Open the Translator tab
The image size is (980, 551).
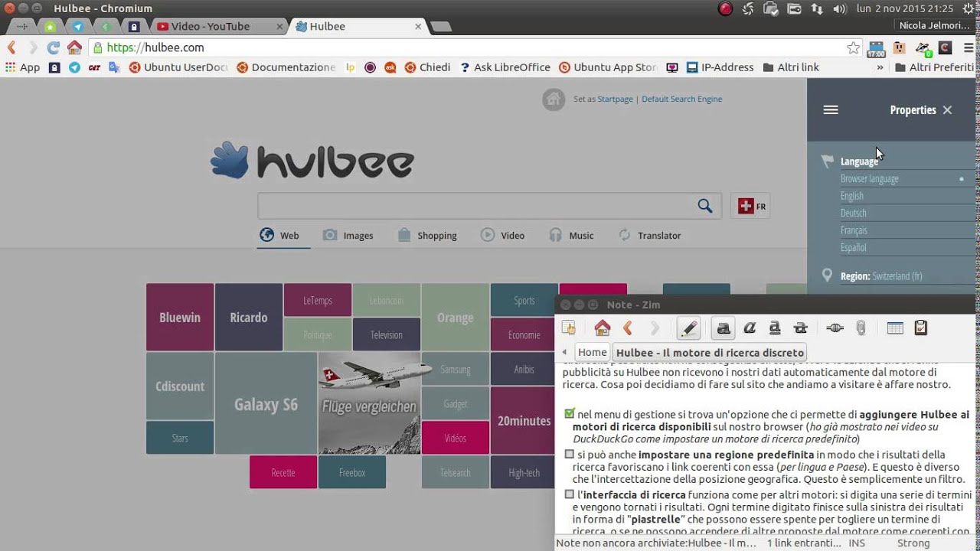point(649,235)
